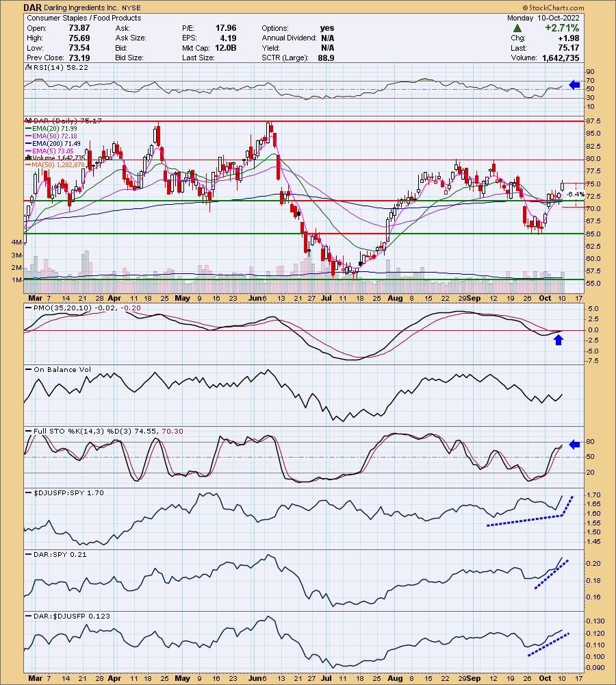This screenshot has height=685, width=616.
Task: Click the EMA(5) 73.05 legend entry
Action: click(53, 151)
